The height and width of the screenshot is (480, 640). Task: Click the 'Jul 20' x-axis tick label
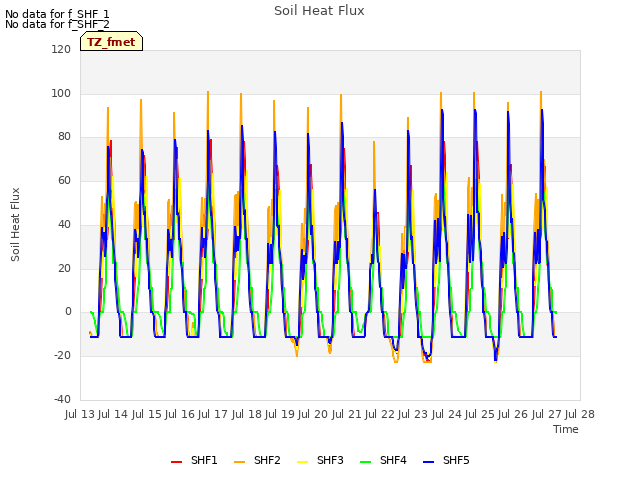313,414
